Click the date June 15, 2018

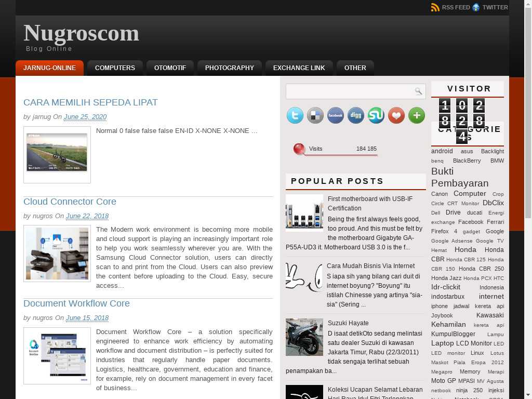click(x=87, y=318)
